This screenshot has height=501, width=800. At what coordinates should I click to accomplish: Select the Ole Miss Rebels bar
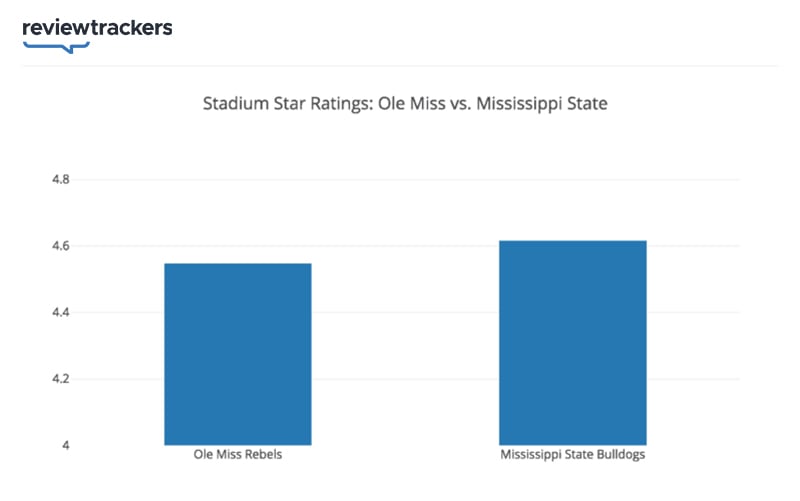[238, 354]
